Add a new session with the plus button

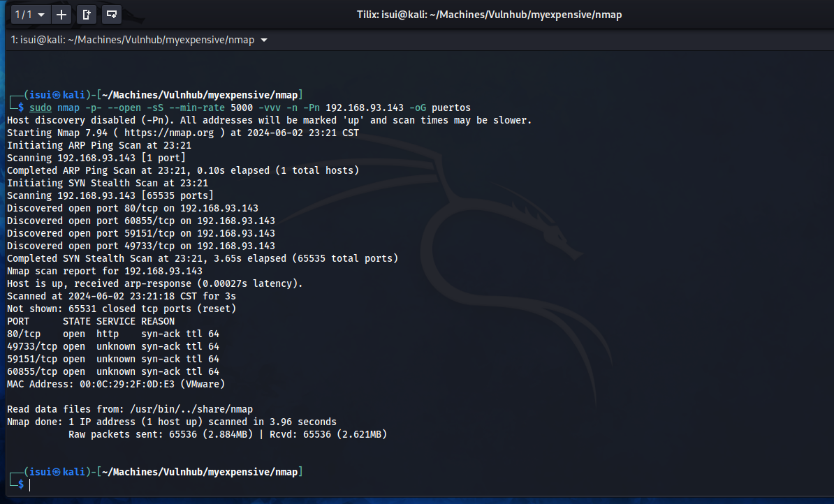coord(62,14)
